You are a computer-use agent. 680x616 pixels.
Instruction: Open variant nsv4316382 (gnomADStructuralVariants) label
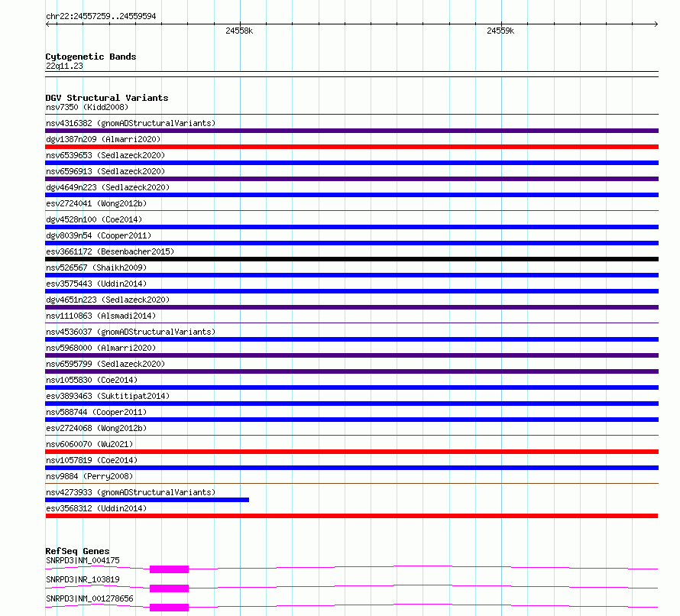point(131,123)
